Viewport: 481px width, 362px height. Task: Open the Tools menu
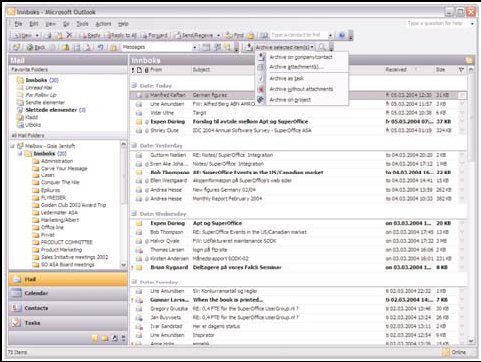coord(82,24)
